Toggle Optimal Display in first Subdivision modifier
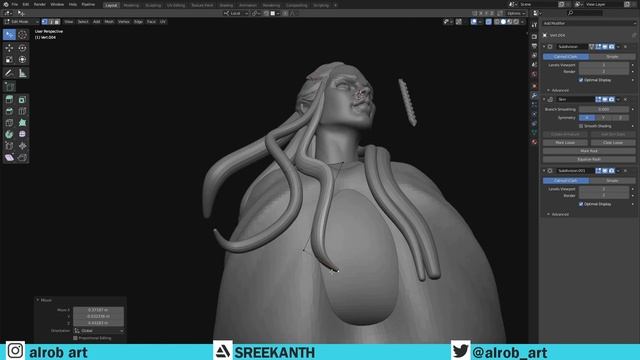This screenshot has height=360, width=640. pyautogui.click(x=581, y=80)
